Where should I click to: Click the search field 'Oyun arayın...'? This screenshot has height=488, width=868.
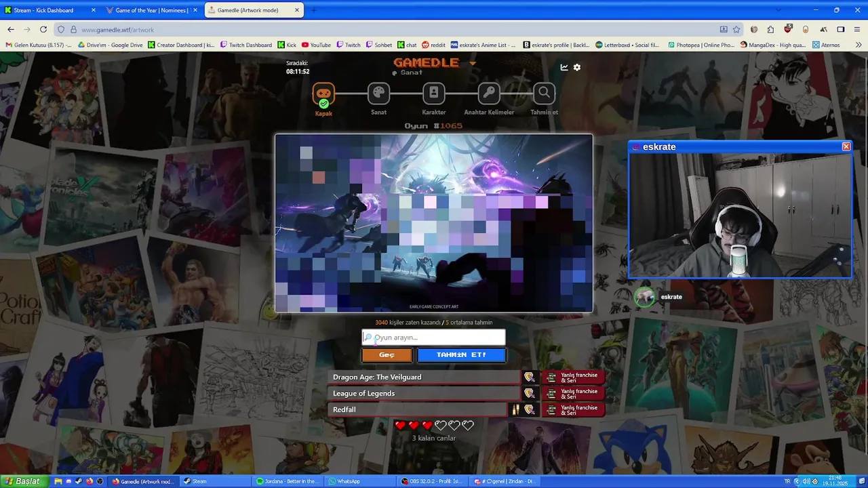434,338
